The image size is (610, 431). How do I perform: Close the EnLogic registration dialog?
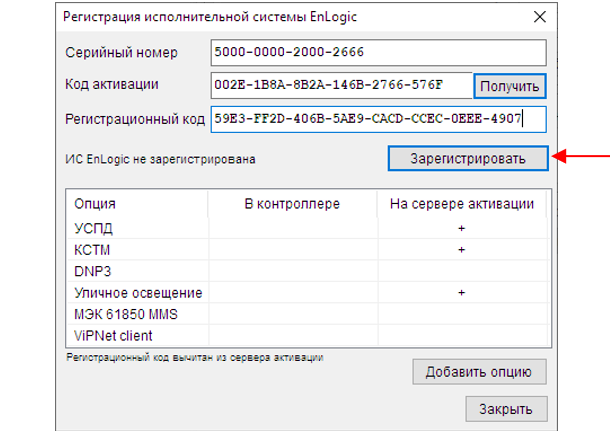(x=540, y=17)
